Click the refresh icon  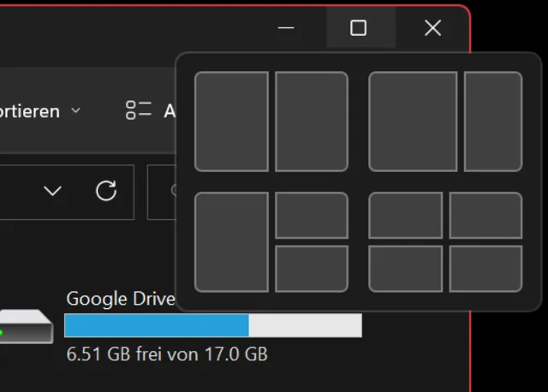click(106, 191)
